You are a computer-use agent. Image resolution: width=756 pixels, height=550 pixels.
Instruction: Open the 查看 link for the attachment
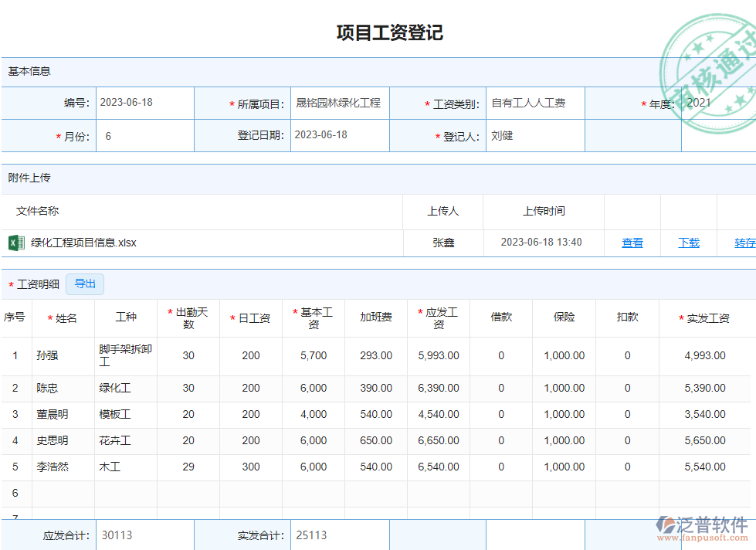coord(632,243)
